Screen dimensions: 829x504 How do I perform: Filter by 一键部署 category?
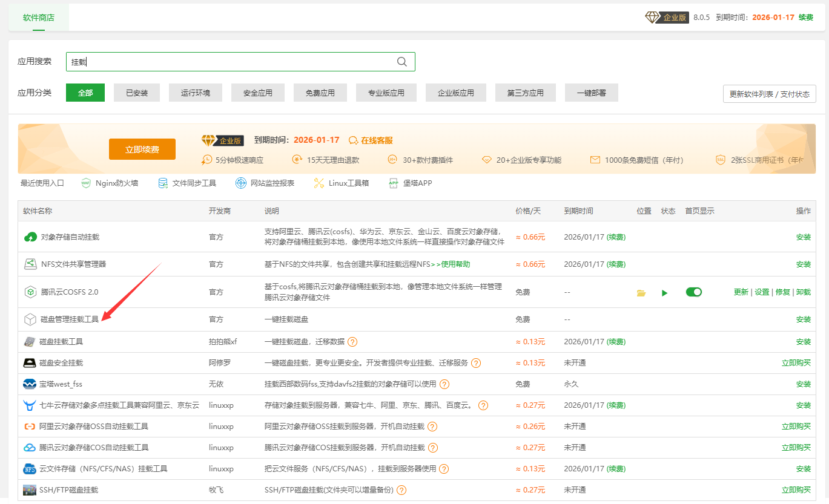pos(592,93)
